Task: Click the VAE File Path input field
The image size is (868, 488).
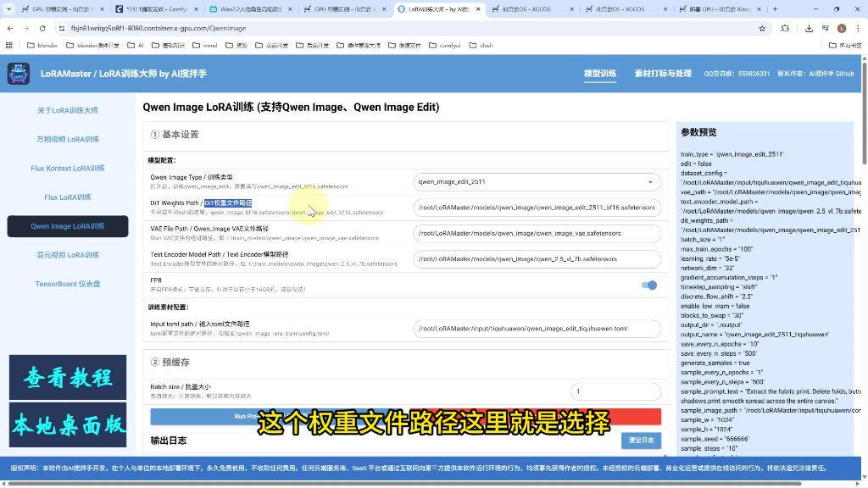Action: (x=537, y=234)
